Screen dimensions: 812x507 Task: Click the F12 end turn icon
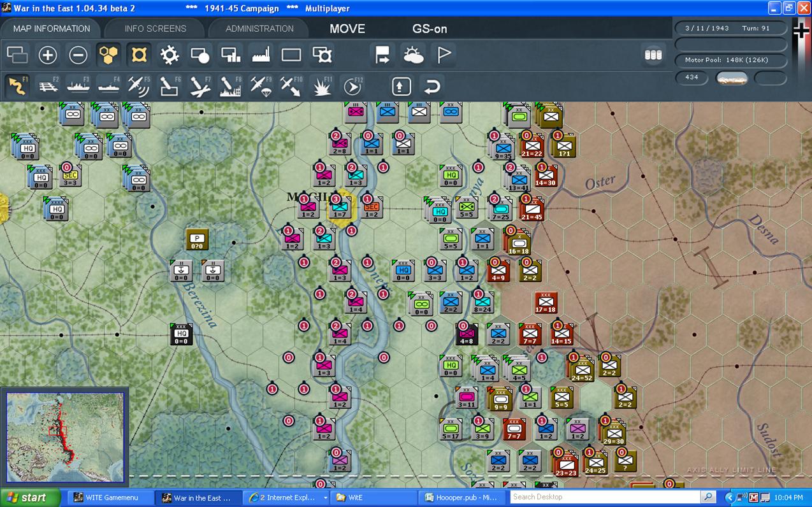pyautogui.click(x=352, y=86)
